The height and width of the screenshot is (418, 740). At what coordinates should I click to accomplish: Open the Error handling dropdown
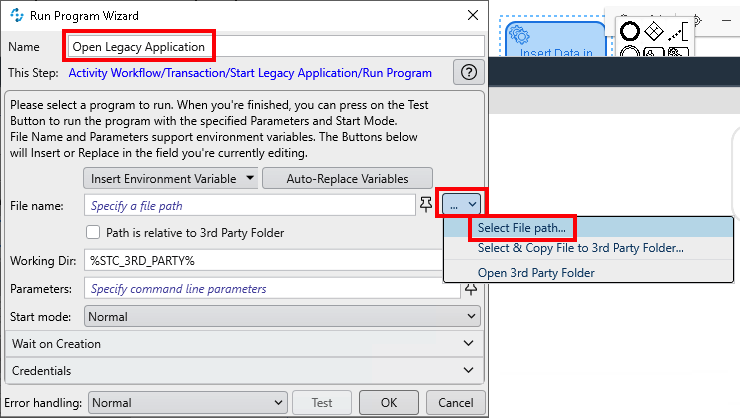188,403
